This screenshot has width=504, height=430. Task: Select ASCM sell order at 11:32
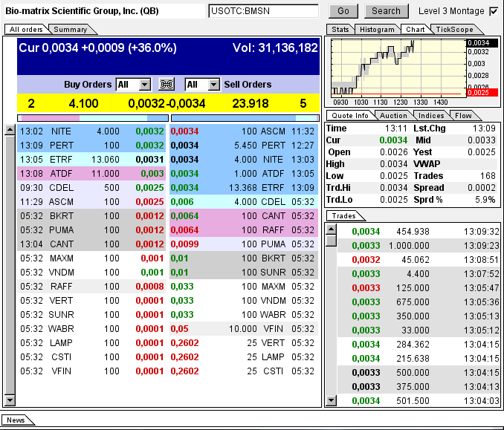tap(244, 131)
